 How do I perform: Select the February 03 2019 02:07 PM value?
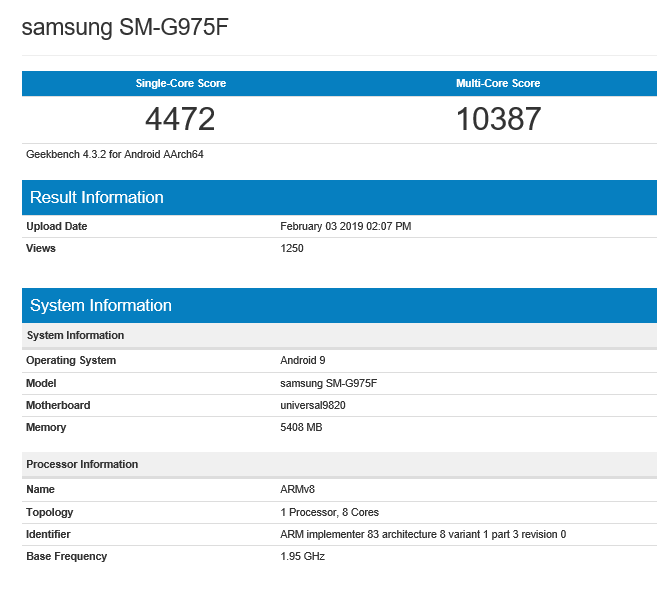(346, 226)
